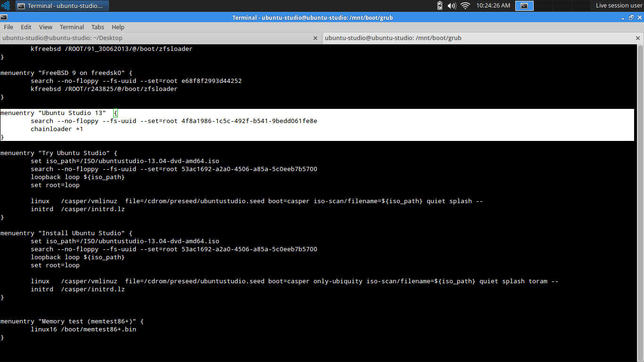644x362 pixels.
Task: Open the Edit menu
Action: tap(26, 27)
